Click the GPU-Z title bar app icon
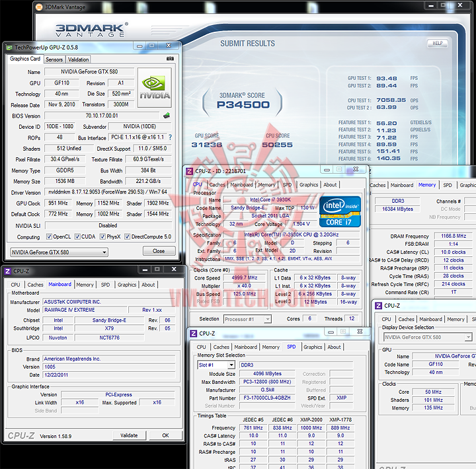Screen dimensions: 476x469 click(x=9, y=48)
